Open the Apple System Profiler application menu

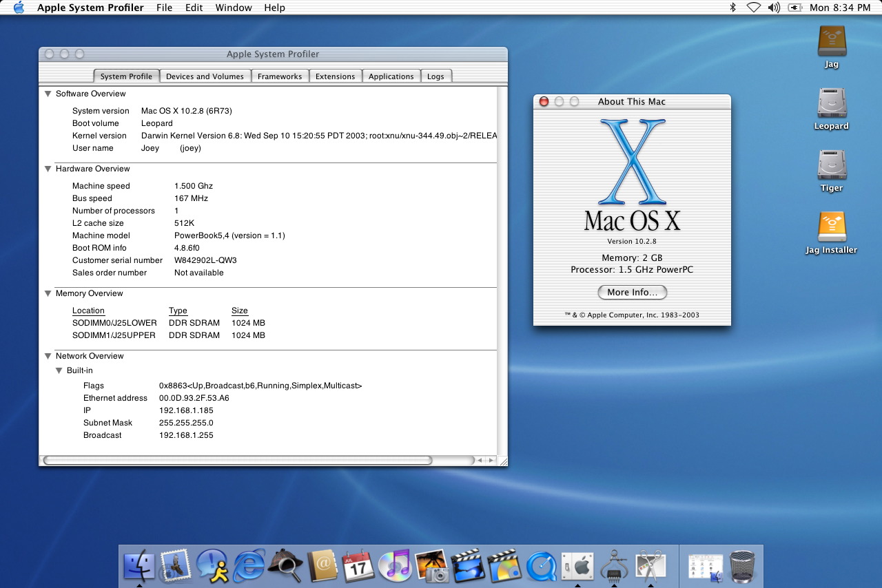[90, 8]
